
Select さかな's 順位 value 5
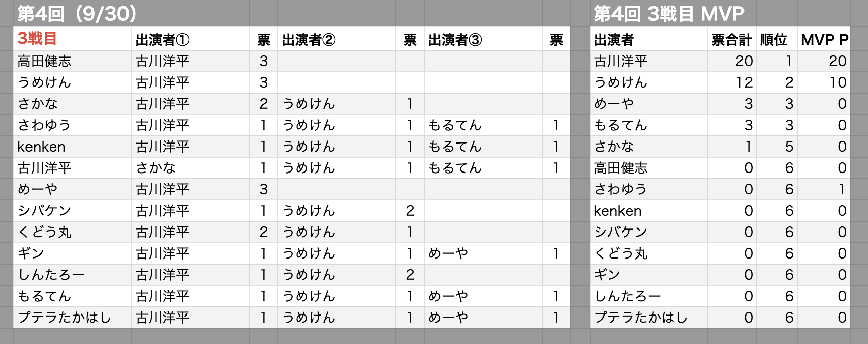click(789, 147)
